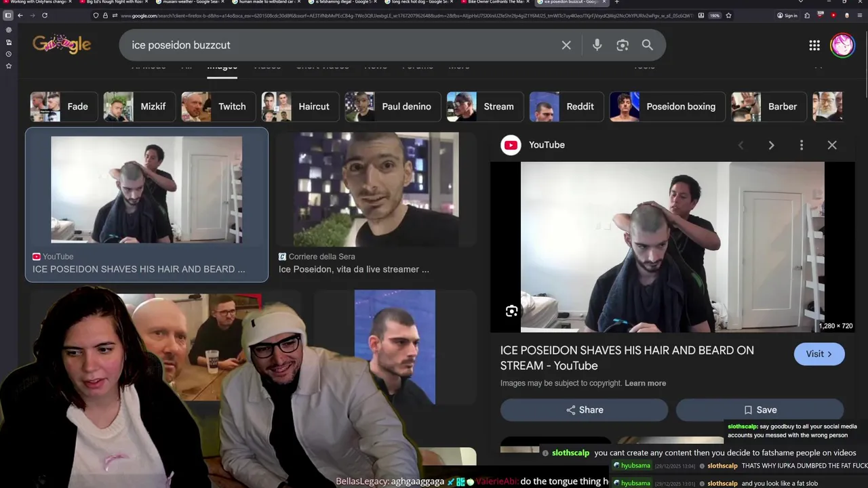Click the browser URL address bar
Image resolution: width=868 pixels, height=488 pixels.
point(407,15)
